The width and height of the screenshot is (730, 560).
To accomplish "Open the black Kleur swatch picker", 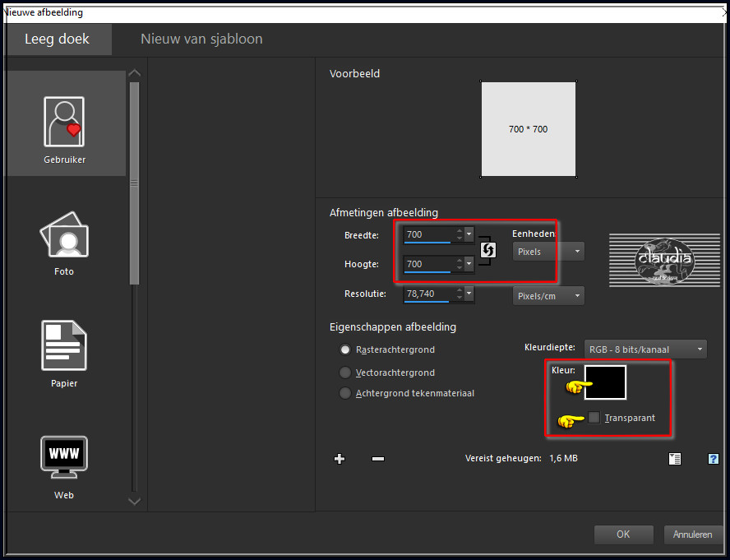I will (x=605, y=382).
